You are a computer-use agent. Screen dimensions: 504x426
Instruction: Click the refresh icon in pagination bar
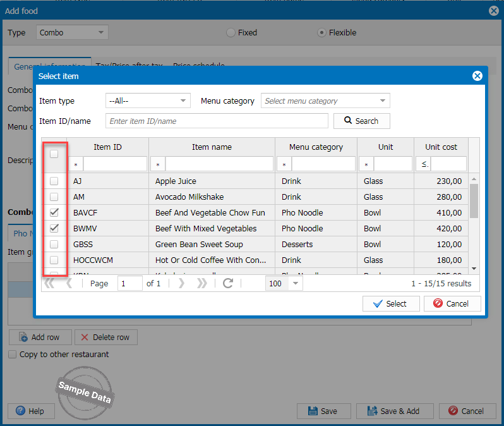[228, 283]
